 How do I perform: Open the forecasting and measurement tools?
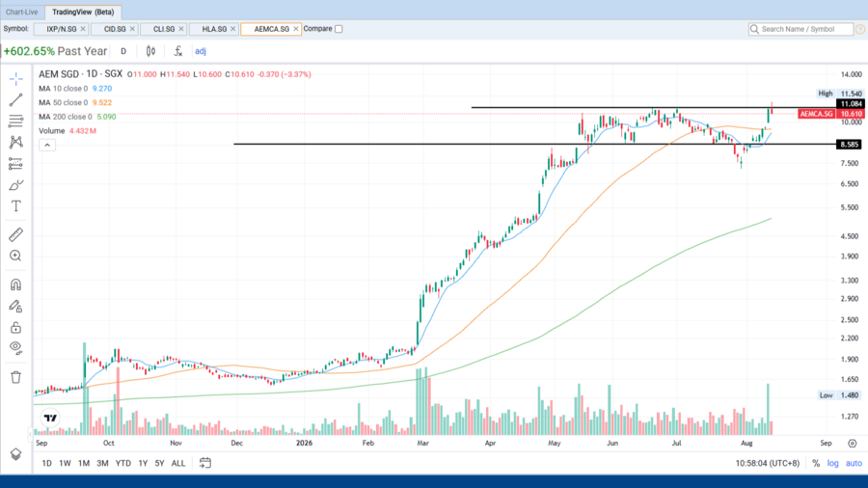click(16, 164)
